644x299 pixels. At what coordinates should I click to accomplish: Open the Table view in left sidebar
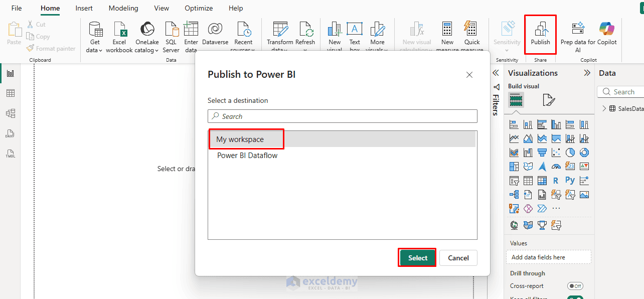[x=10, y=93]
